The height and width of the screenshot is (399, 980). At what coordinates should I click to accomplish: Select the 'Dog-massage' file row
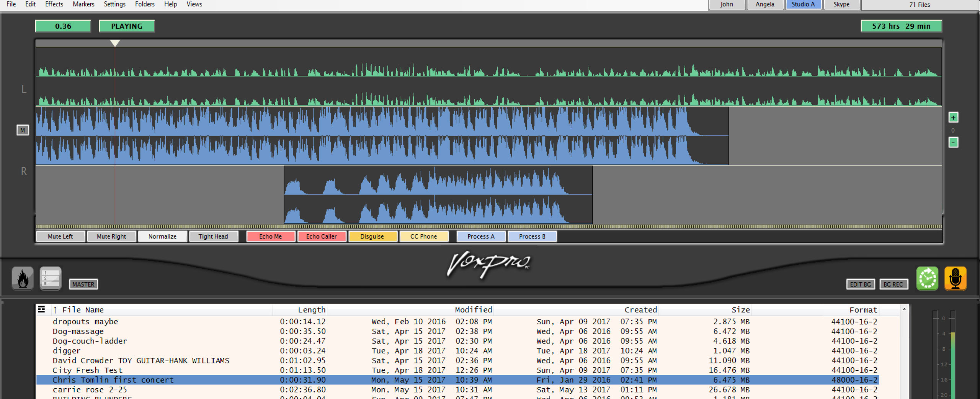pos(457,331)
